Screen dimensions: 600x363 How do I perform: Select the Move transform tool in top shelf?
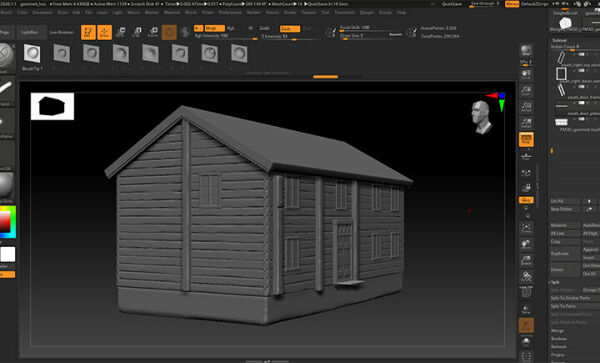coord(121,33)
